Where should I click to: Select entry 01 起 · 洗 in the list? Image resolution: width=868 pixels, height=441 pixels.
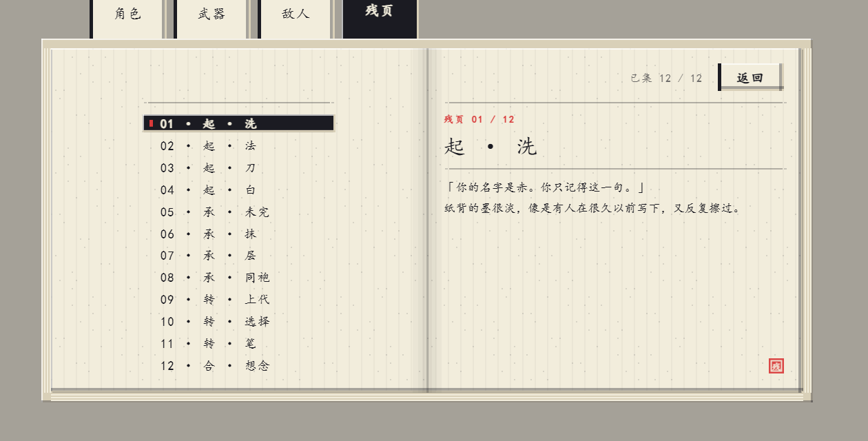pos(238,123)
